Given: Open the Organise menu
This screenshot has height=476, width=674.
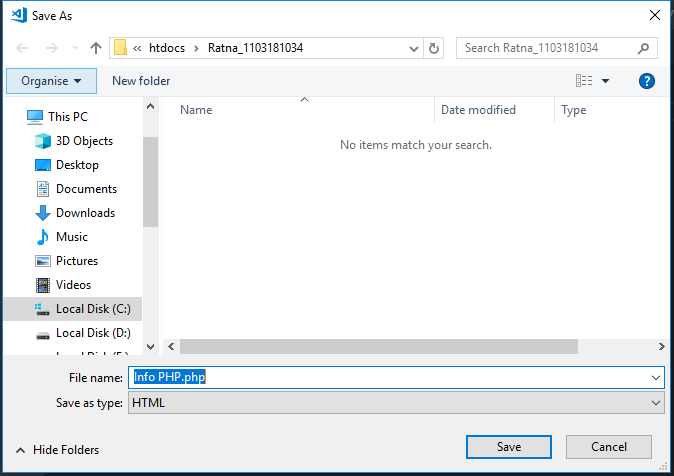Looking at the screenshot, I should [x=51, y=81].
